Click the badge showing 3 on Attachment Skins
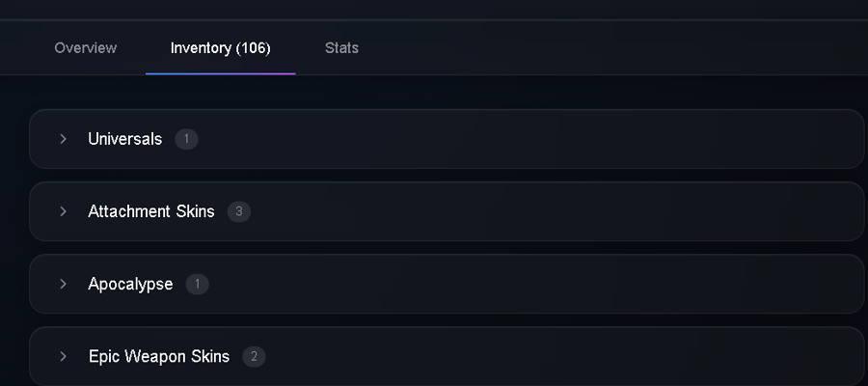The width and height of the screenshot is (868, 386). (239, 211)
